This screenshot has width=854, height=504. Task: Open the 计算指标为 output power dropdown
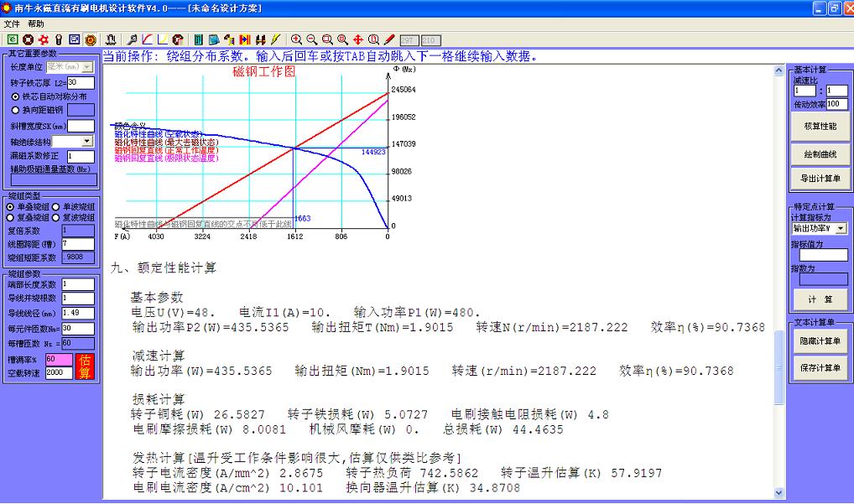pyautogui.click(x=841, y=228)
